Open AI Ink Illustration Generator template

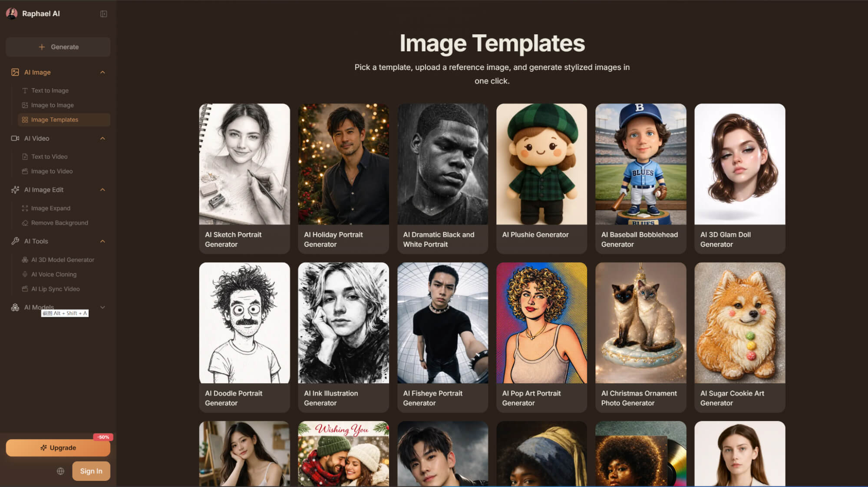point(343,337)
